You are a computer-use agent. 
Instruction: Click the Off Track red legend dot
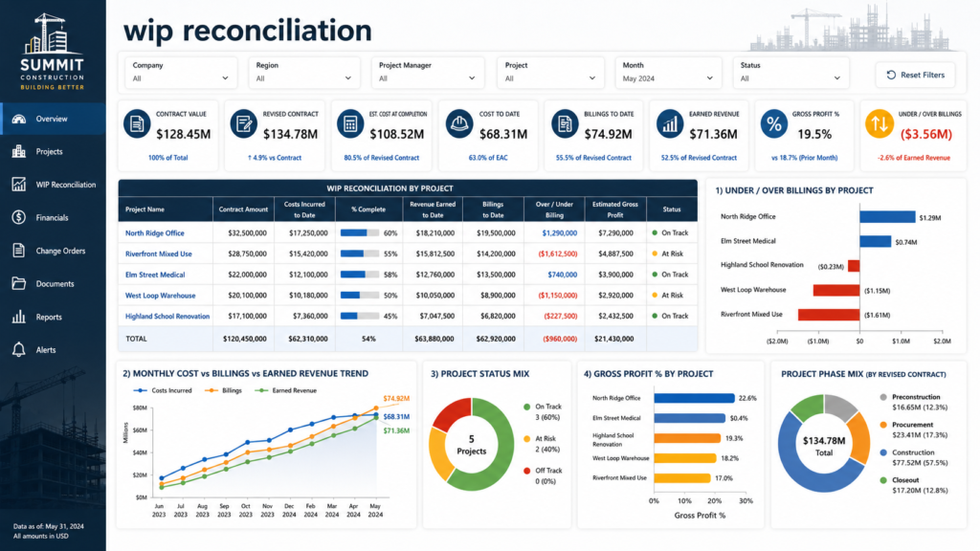527,471
